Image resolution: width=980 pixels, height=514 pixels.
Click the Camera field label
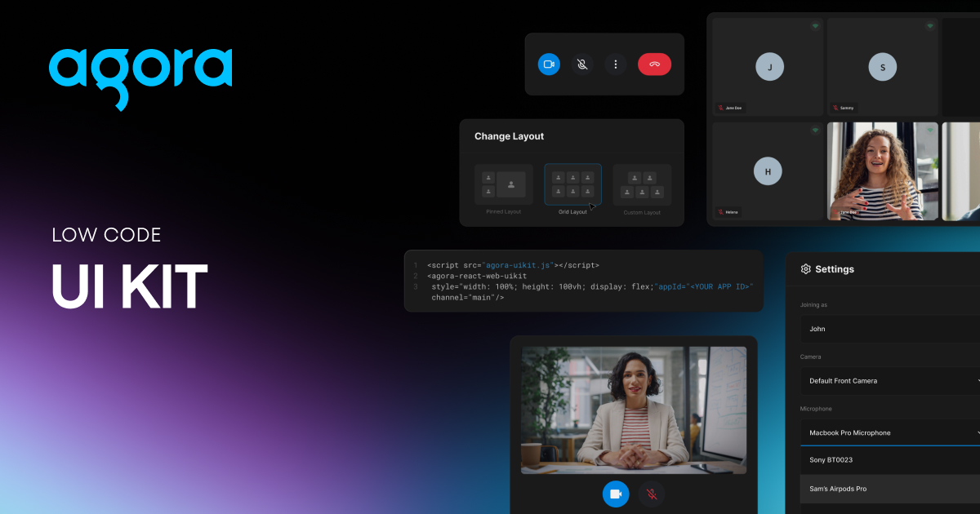click(811, 357)
